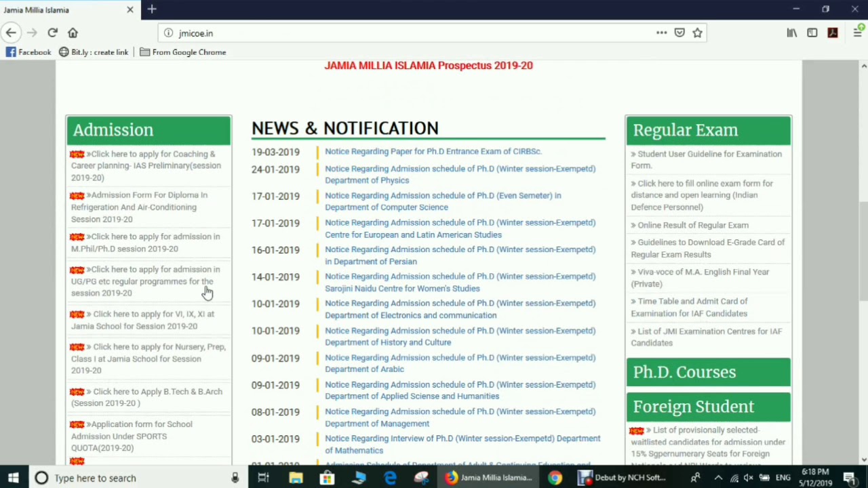The image size is (868, 488).
Task: Apply for VI, IX, XI Jamia School
Action: pyautogui.click(x=142, y=320)
